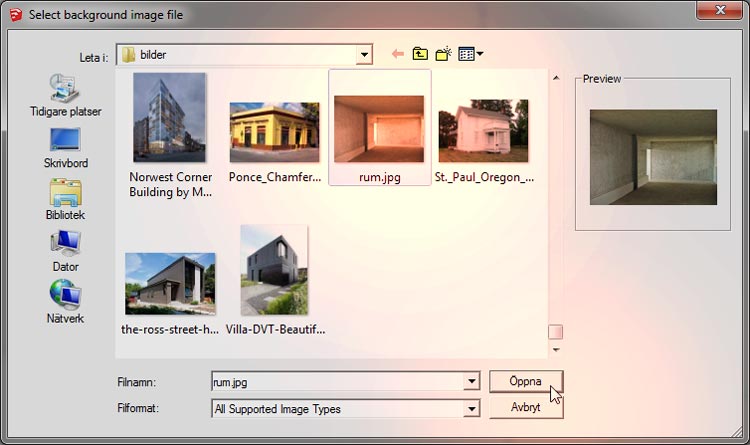Click the file list scroll up arrow
Screen dimensions: 750x445
click(556, 78)
